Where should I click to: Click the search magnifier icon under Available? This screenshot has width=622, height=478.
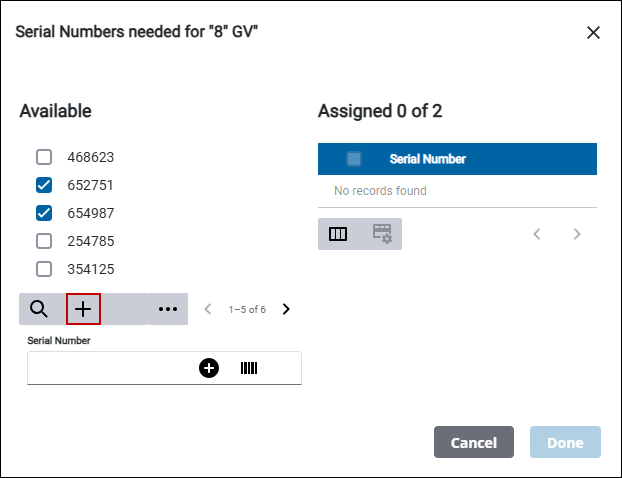39,310
